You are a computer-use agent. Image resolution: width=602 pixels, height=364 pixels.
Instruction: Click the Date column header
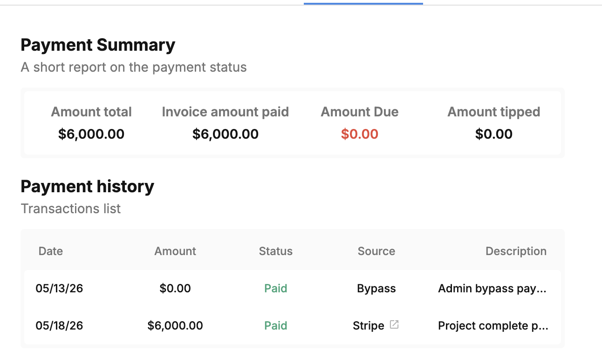(x=51, y=251)
